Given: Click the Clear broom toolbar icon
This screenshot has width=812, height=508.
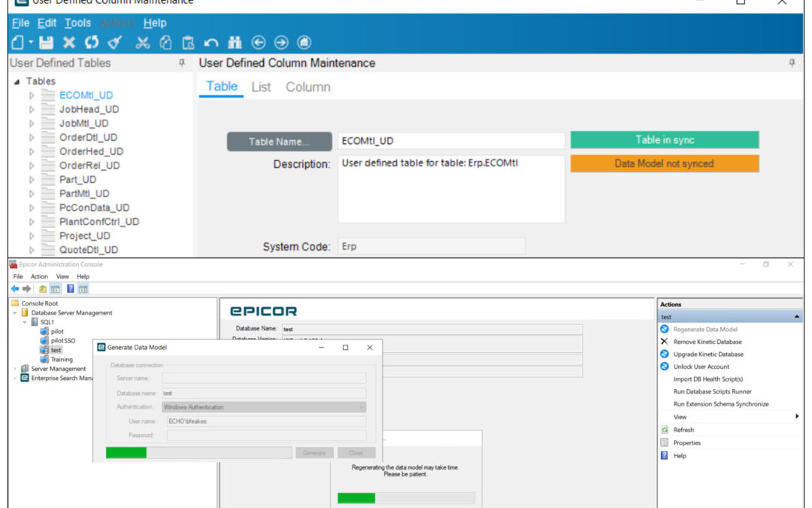Looking at the screenshot, I should (x=114, y=42).
